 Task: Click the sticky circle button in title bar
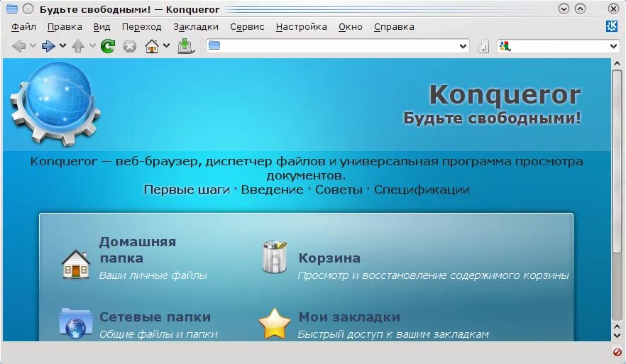pos(28,9)
